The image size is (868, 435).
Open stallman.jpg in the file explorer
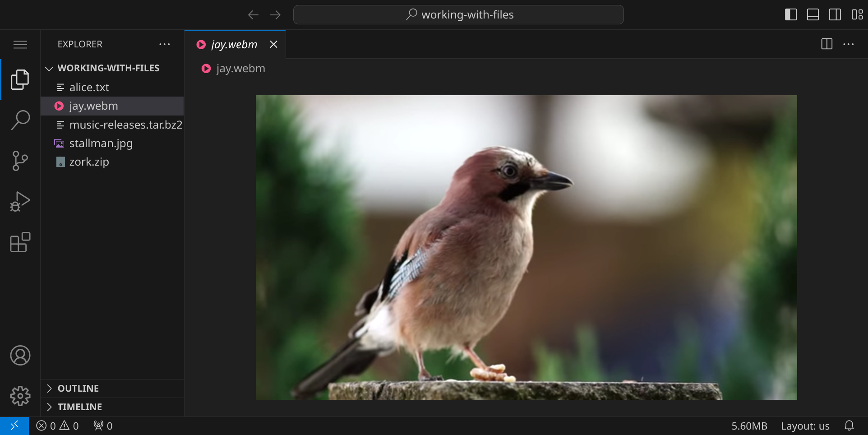(101, 143)
